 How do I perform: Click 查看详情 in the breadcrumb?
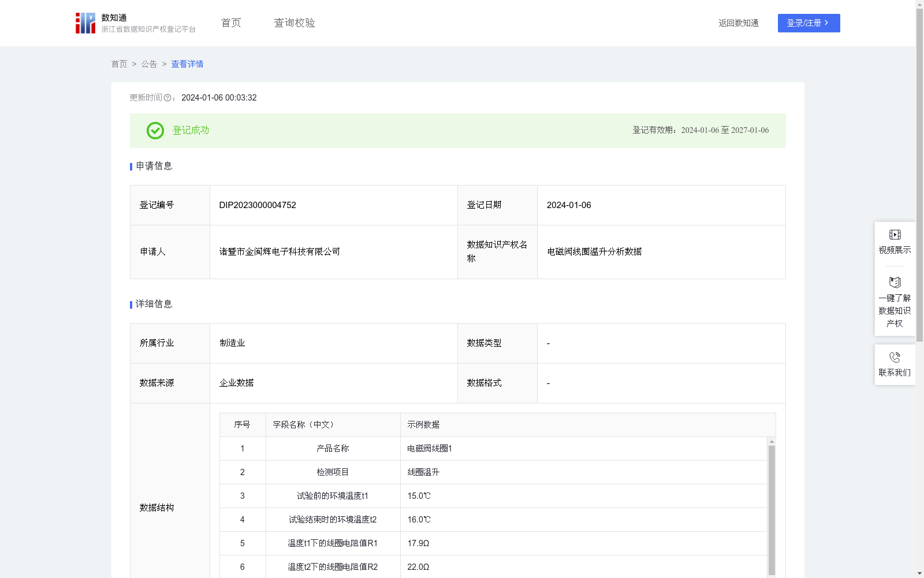[187, 64]
